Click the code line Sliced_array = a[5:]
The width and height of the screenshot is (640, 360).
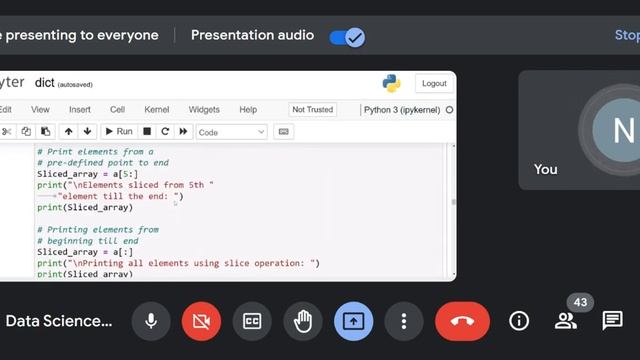point(87,174)
